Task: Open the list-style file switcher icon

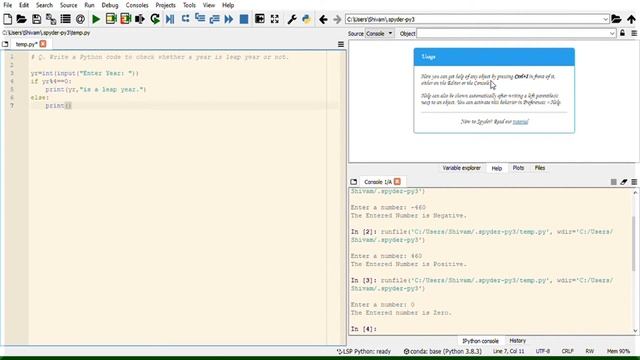Action: [x=65, y=19]
